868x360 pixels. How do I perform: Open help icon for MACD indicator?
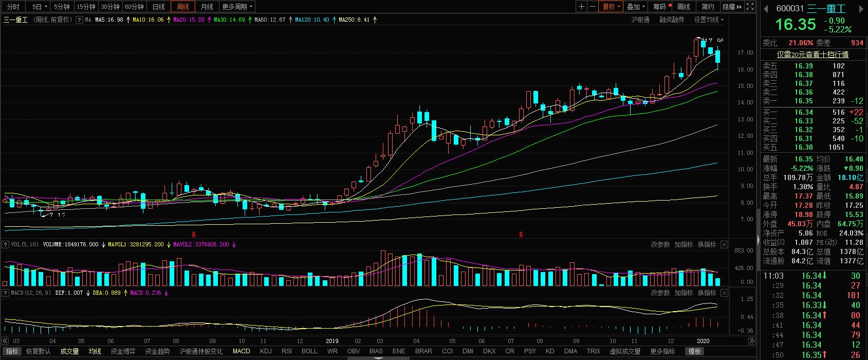pos(6,293)
